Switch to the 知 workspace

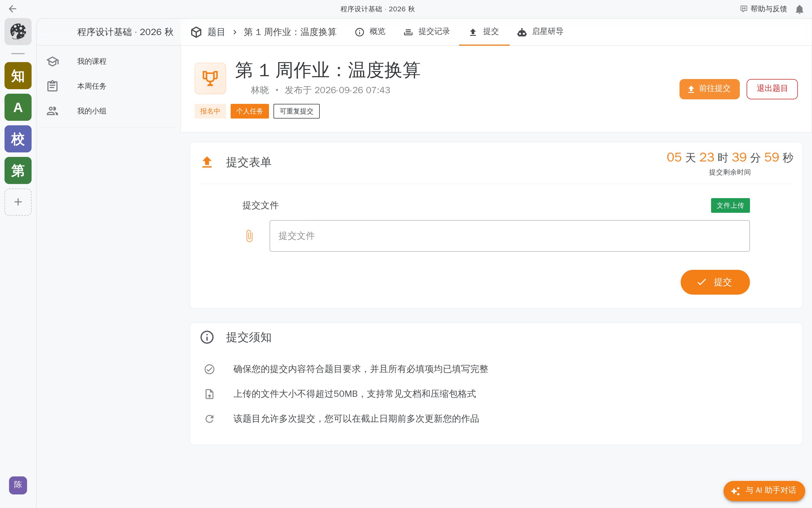18,76
